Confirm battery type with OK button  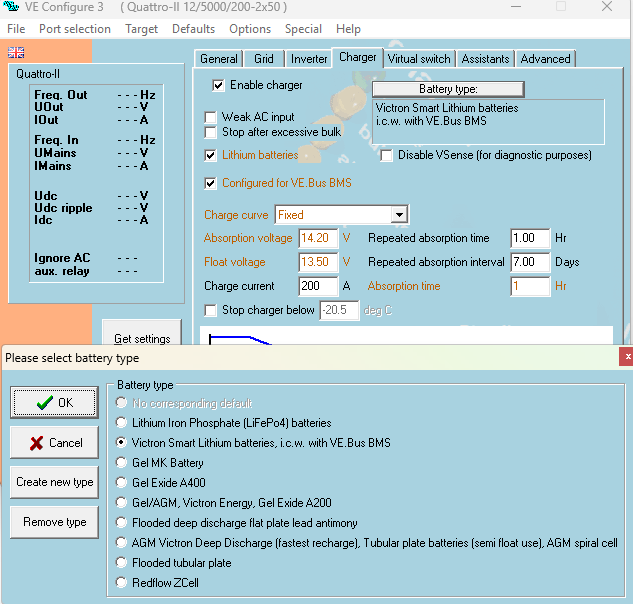pos(54,402)
